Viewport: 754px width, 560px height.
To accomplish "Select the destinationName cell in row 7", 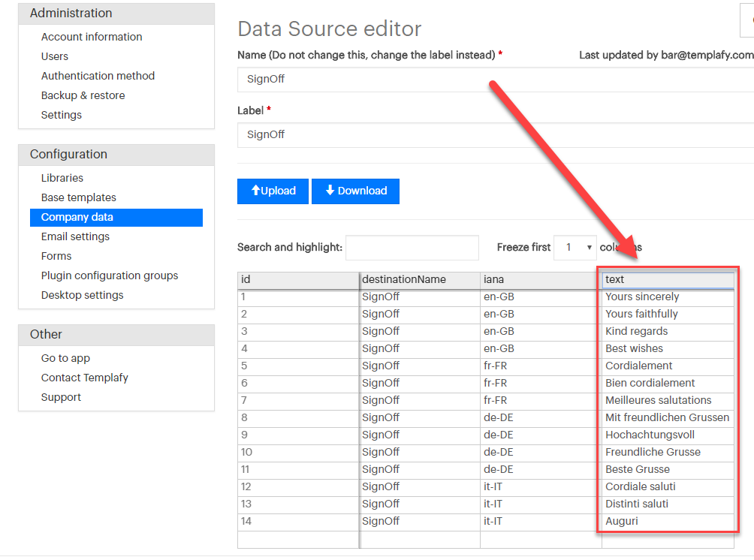I will tap(420, 401).
